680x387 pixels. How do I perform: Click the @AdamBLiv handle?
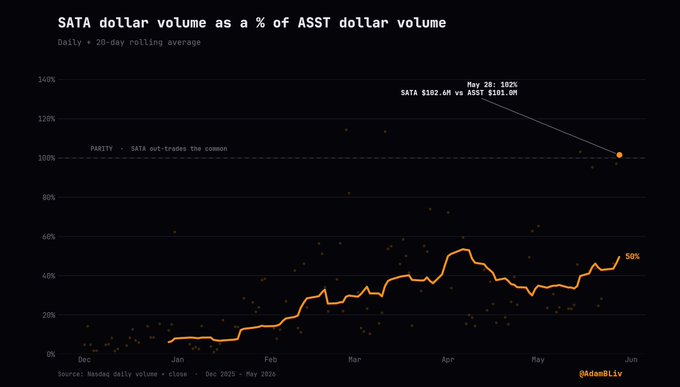[601, 374]
